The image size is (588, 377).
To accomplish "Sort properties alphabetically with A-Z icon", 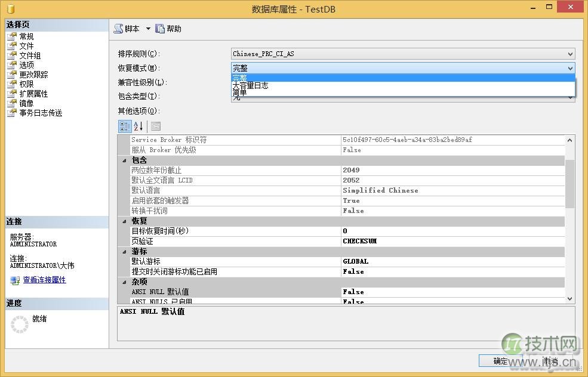I will point(138,126).
